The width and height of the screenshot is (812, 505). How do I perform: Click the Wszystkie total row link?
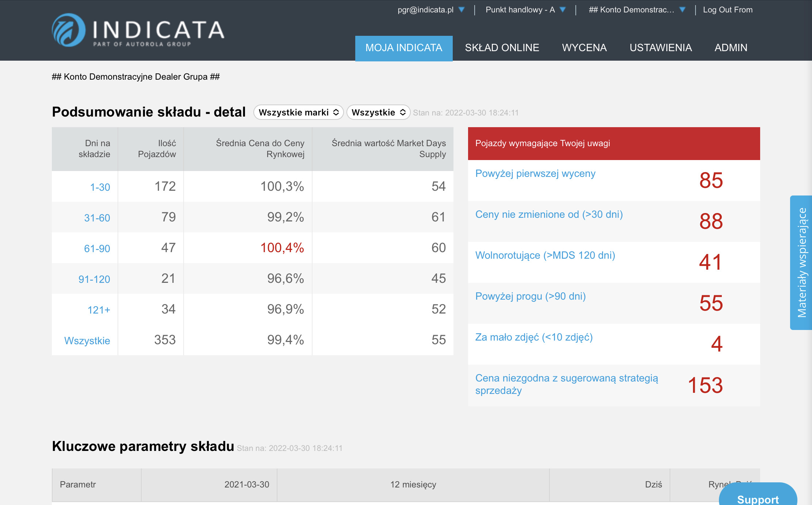click(x=87, y=341)
